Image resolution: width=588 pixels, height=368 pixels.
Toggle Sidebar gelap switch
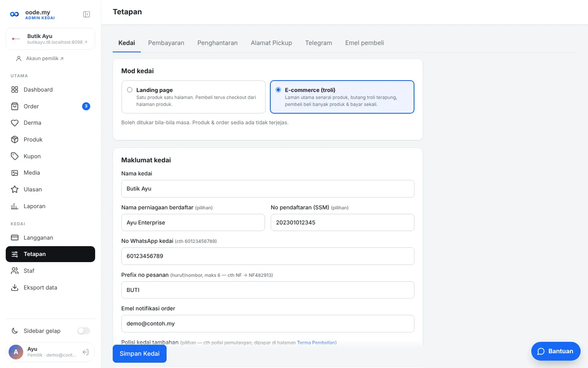84,331
